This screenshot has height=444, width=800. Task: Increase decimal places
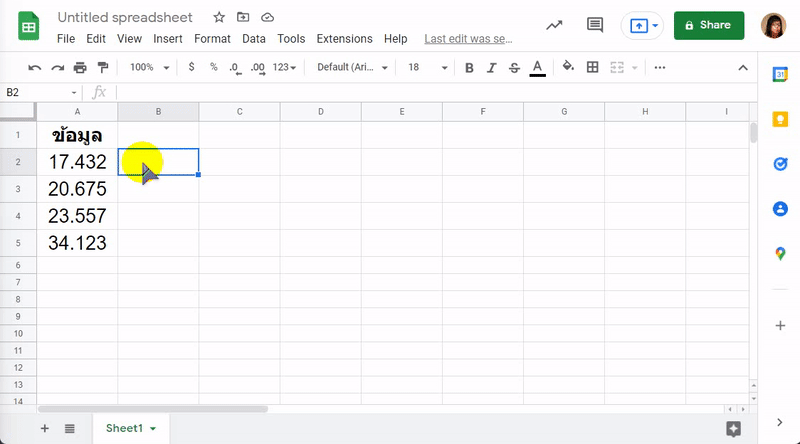click(258, 68)
